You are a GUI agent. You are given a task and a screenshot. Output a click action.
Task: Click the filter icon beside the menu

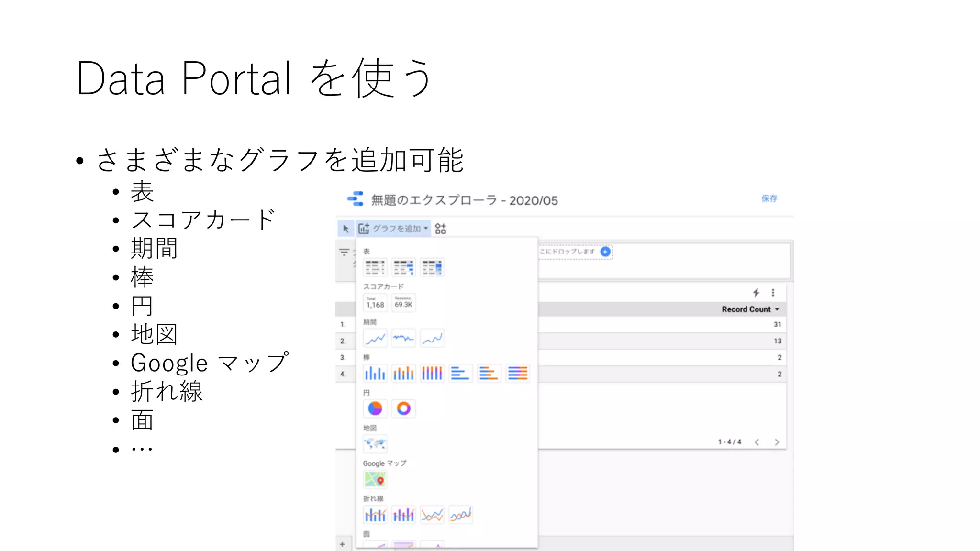344,252
